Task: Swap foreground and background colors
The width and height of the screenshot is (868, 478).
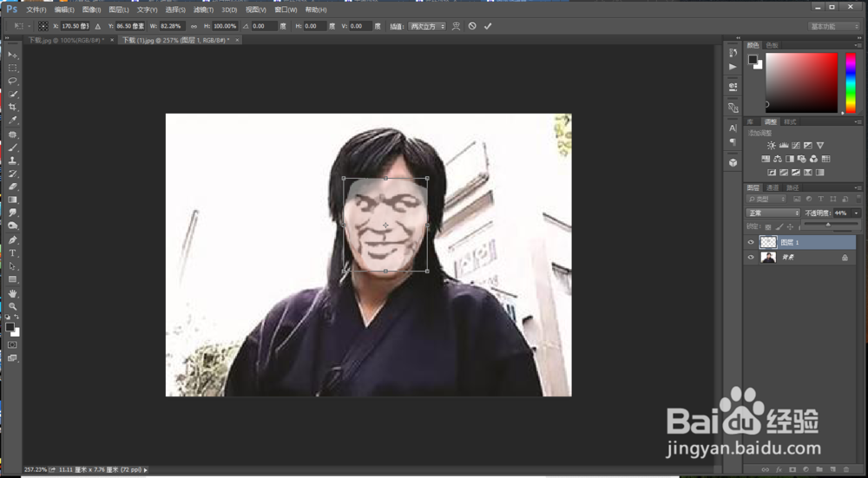Action: [x=16, y=317]
